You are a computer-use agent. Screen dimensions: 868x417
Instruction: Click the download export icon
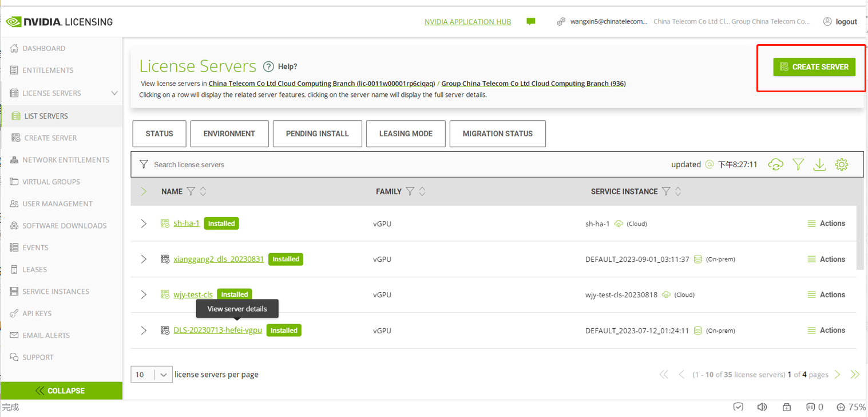[x=819, y=164]
